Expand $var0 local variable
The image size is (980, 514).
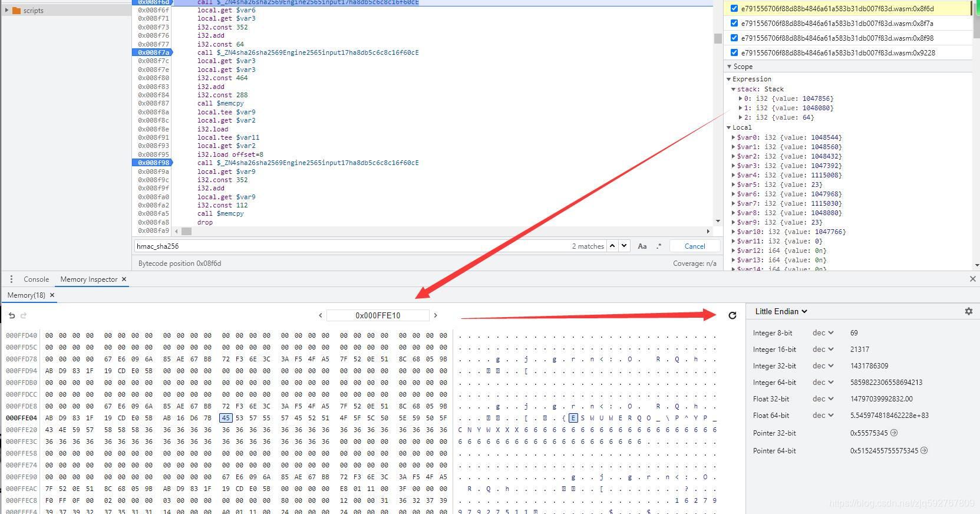[734, 137]
